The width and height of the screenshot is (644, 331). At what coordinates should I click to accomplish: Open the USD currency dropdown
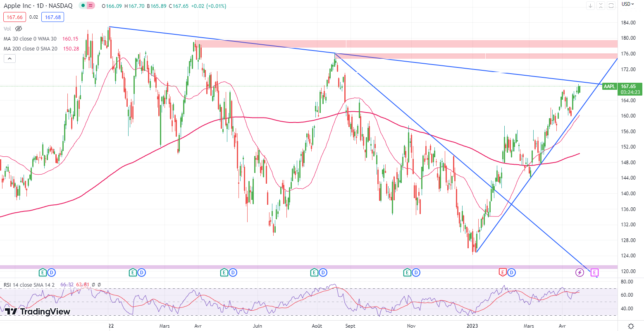point(628,4)
